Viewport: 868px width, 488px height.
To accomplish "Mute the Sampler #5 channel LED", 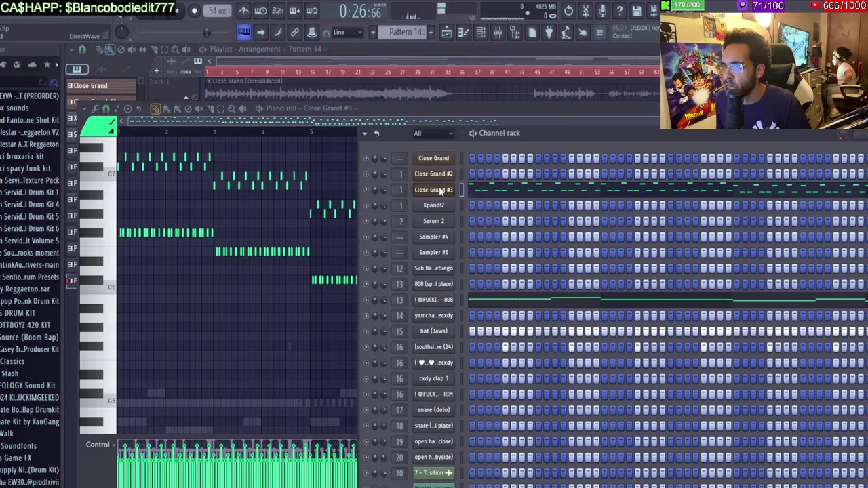I will [x=366, y=253].
